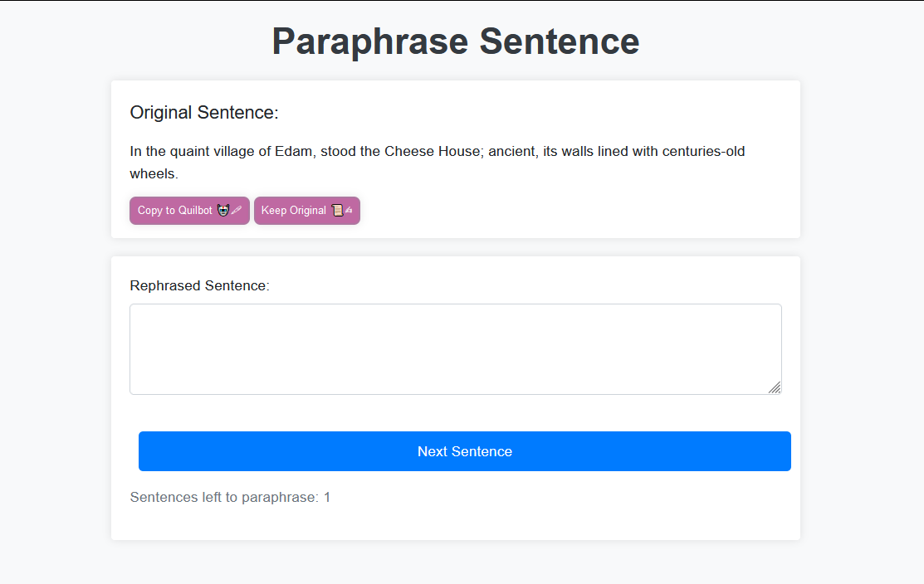
Task: Select the Paraphrase Sentence page title
Action: click(x=456, y=41)
